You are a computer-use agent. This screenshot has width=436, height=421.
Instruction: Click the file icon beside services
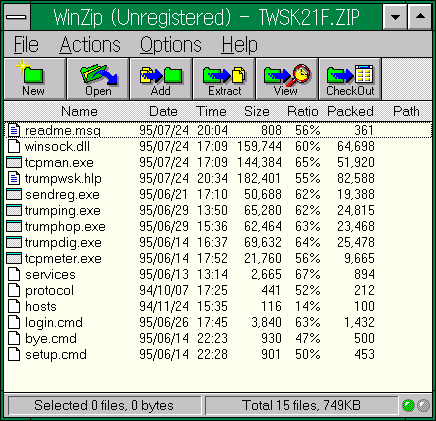14,274
